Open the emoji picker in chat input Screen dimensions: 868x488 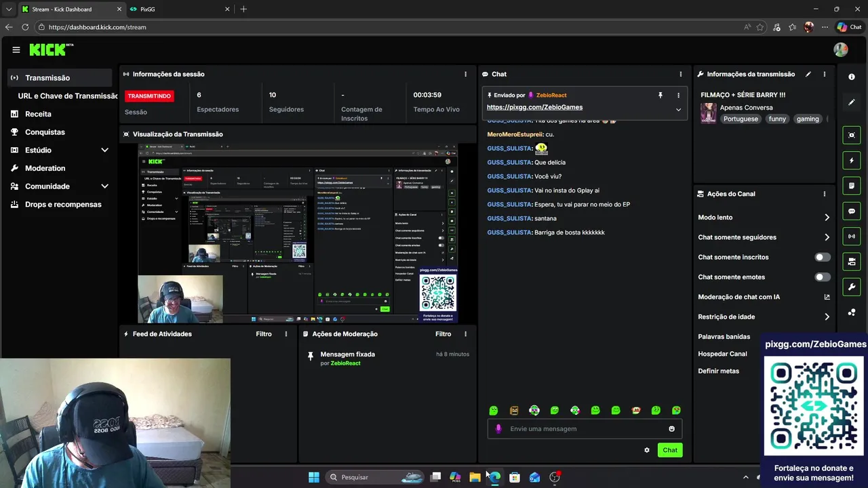(672, 428)
